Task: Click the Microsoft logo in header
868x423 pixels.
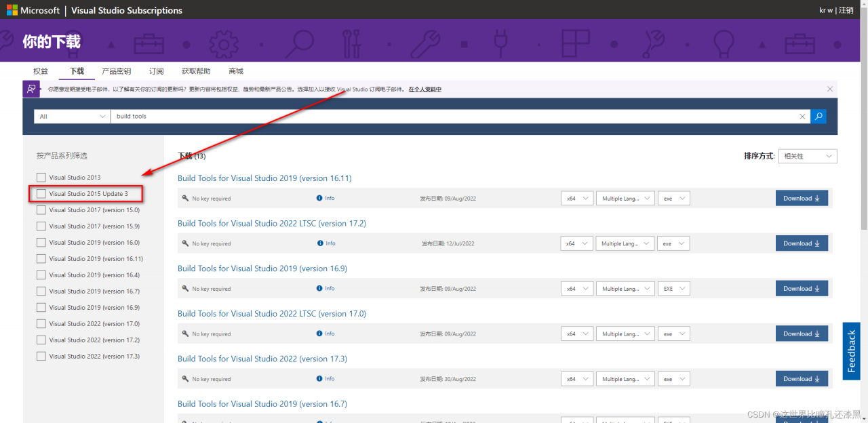Action: [33, 10]
